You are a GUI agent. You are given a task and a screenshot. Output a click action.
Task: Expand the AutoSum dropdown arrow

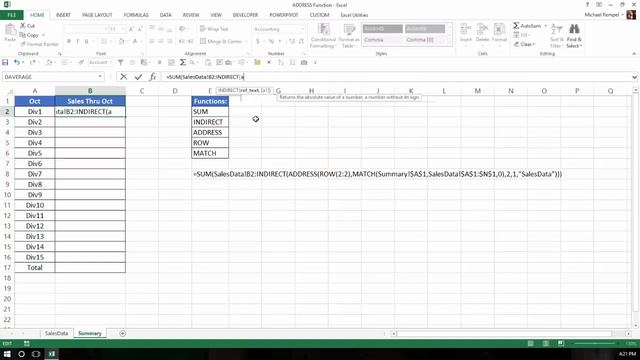point(546,26)
